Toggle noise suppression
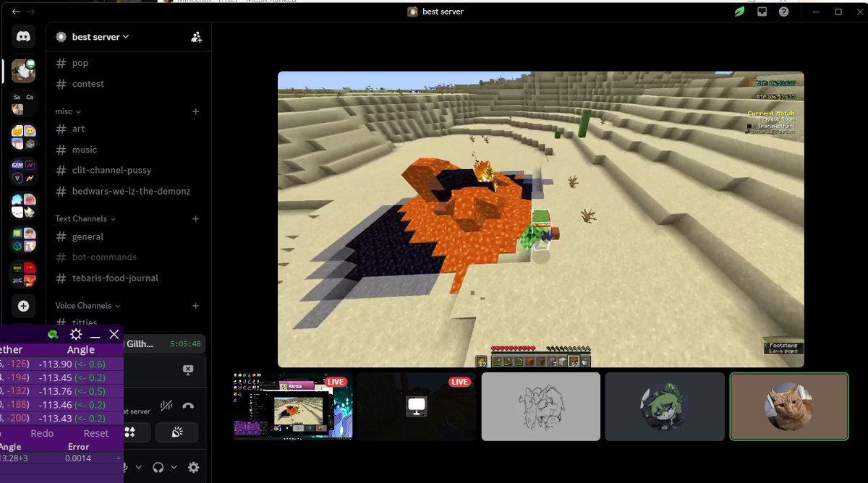This screenshot has width=868, height=483. [x=166, y=406]
